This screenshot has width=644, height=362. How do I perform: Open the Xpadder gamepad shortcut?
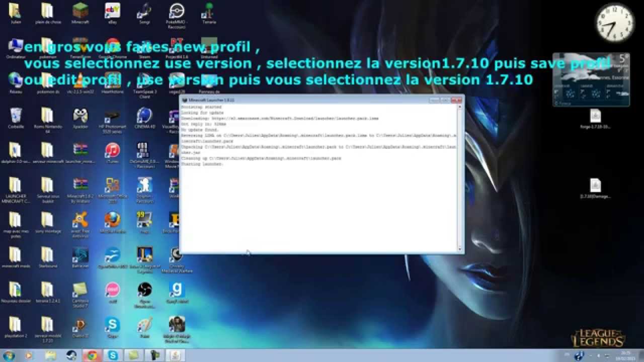pyautogui.click(x=80, y=118)
